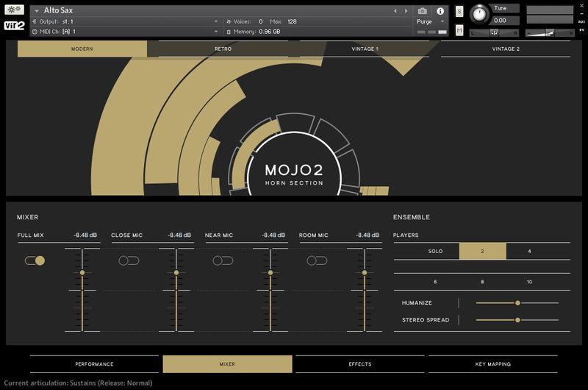Switch to the Effects tab
588x390 pixels.
tap(359, 364)
